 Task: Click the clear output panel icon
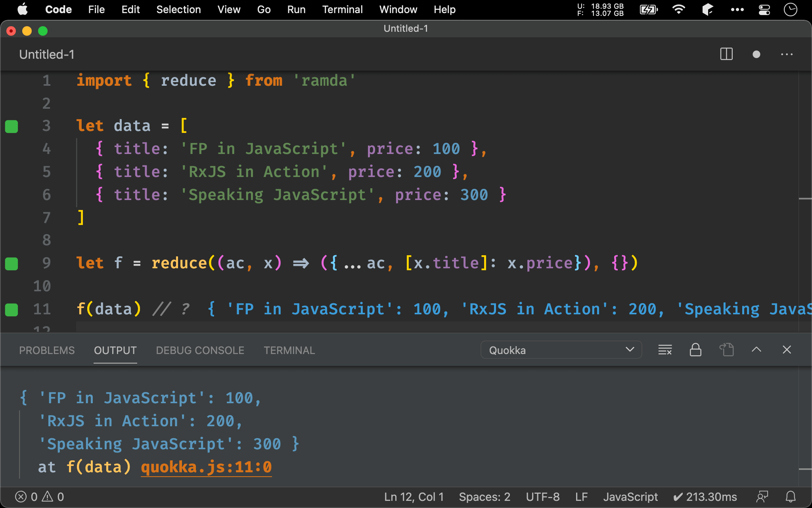pos(664,350)
